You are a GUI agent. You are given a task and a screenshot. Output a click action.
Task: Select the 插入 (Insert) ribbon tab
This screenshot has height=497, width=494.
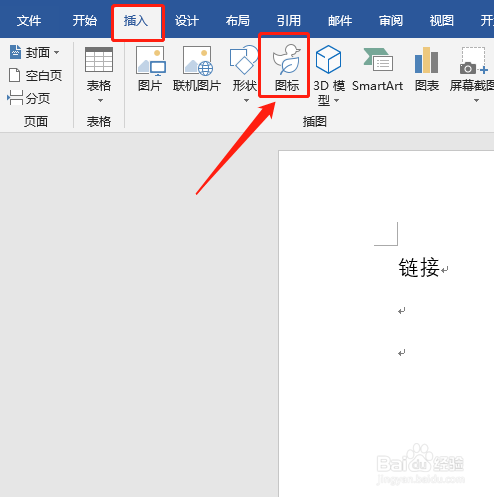(x=136, y=21)
